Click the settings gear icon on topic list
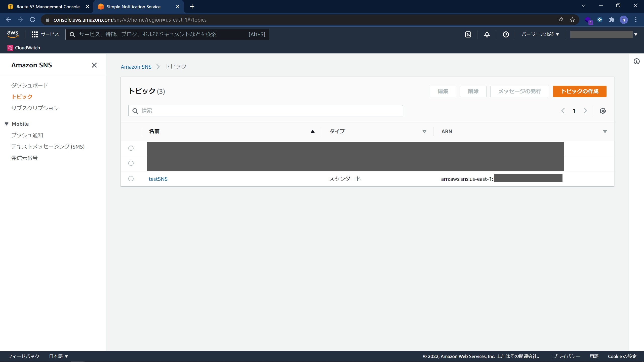 [602, 111]
